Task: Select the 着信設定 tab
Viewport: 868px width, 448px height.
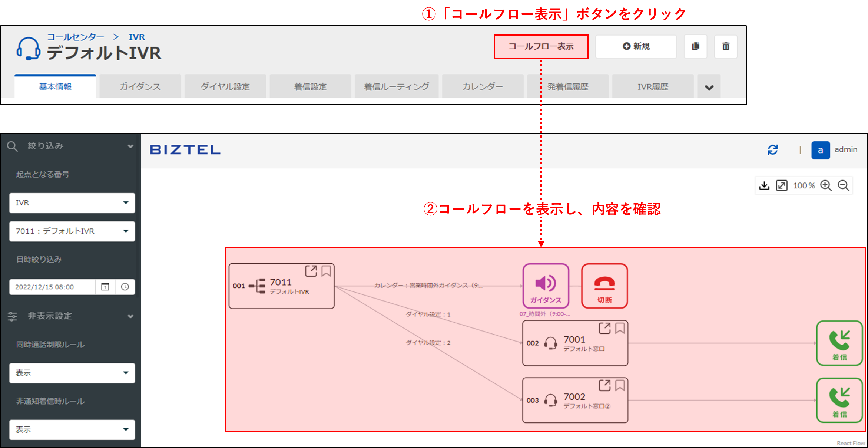Action: pyautogui.click(x=310, y=87)
